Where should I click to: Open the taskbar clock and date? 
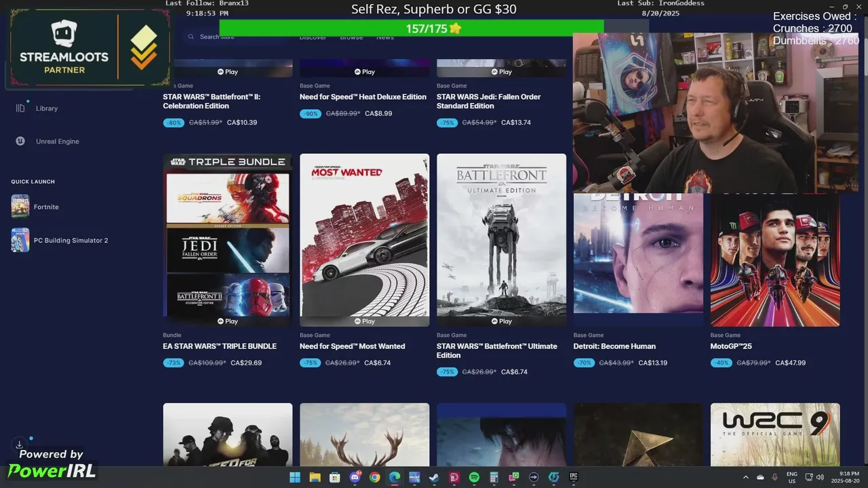point(846,477)
